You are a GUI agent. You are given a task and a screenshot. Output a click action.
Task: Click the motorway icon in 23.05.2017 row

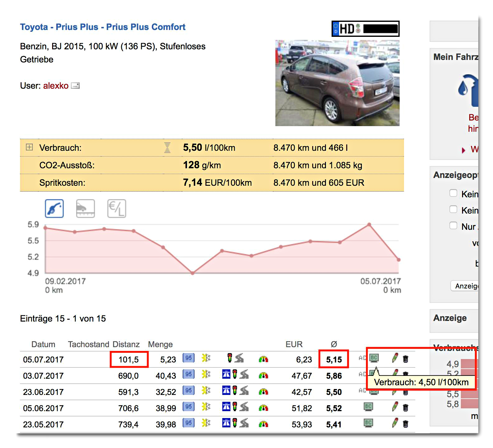[226, 423]
